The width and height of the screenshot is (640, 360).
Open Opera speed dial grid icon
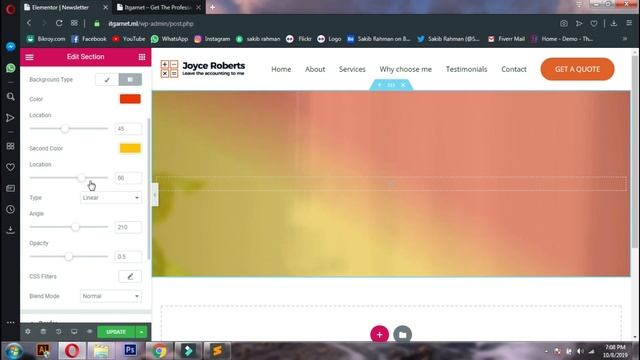pyautogui.click(x=74, y=23)
